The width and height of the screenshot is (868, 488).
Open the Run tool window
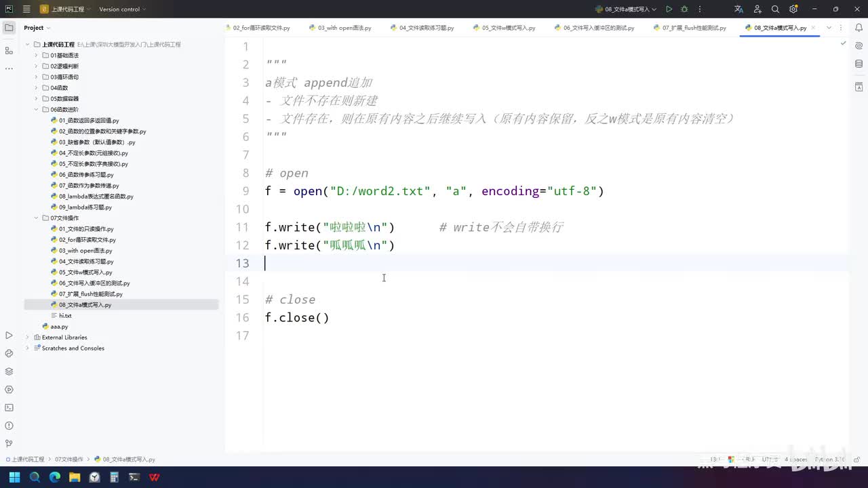pyautogui.click(x=9, y=335)
